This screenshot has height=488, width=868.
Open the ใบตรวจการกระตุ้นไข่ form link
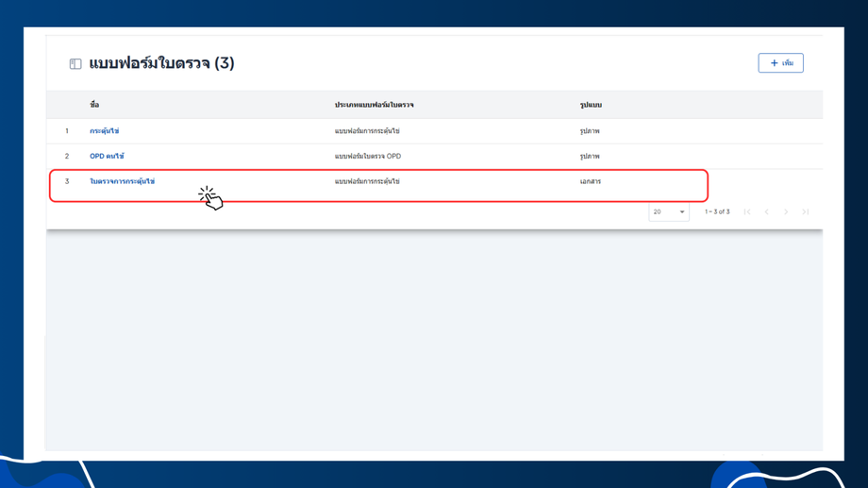click(123, 181)
